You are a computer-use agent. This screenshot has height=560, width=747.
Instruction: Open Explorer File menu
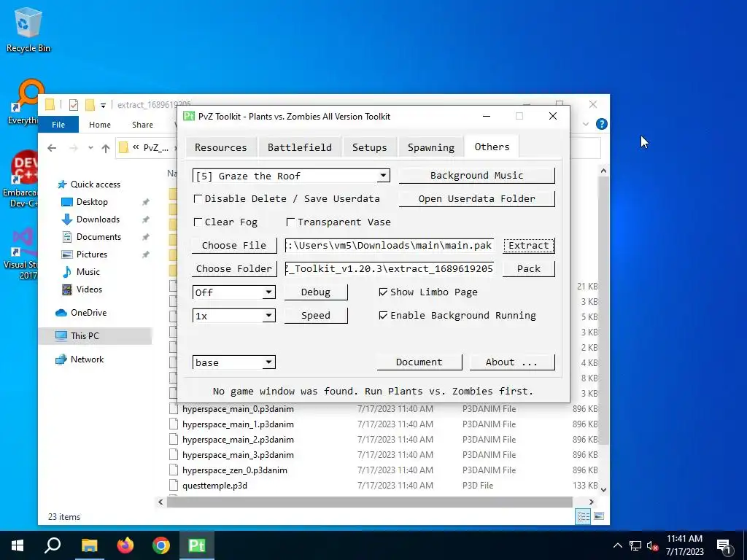click(x=58, y=125)
